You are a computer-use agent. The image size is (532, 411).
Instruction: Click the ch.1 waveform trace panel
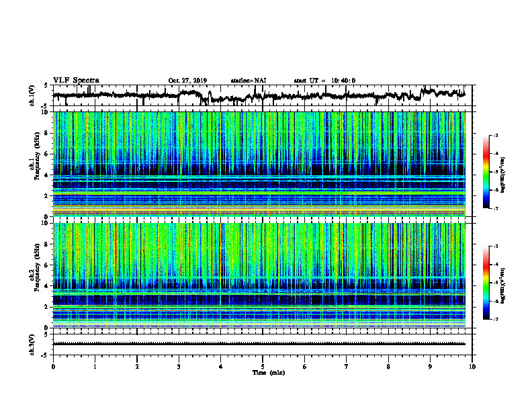point(262,95)
